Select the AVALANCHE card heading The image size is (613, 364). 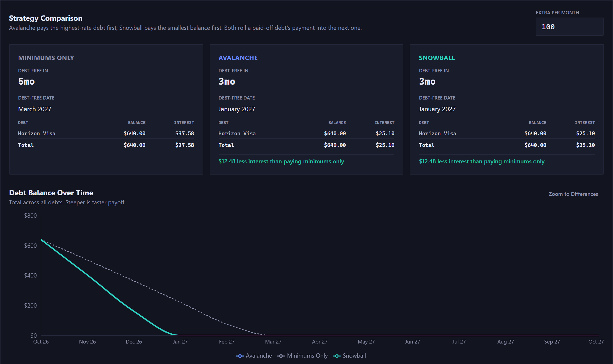pos(238,58)
